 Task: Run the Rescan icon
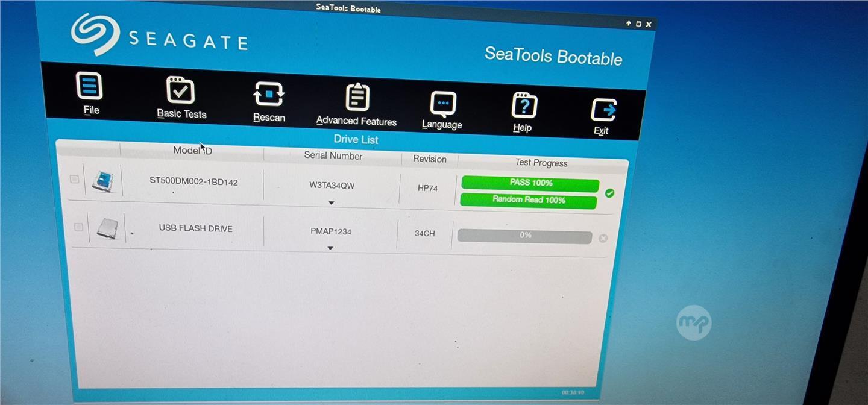click(268, 95)
